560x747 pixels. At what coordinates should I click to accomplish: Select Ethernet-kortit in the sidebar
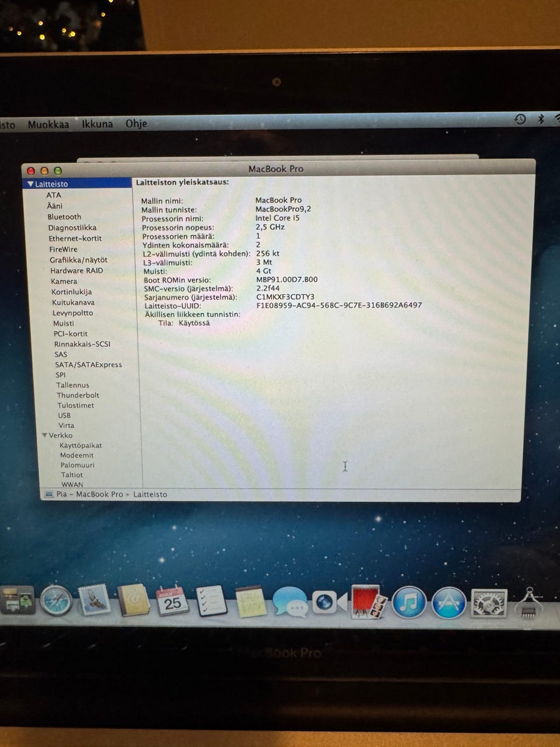75,239
